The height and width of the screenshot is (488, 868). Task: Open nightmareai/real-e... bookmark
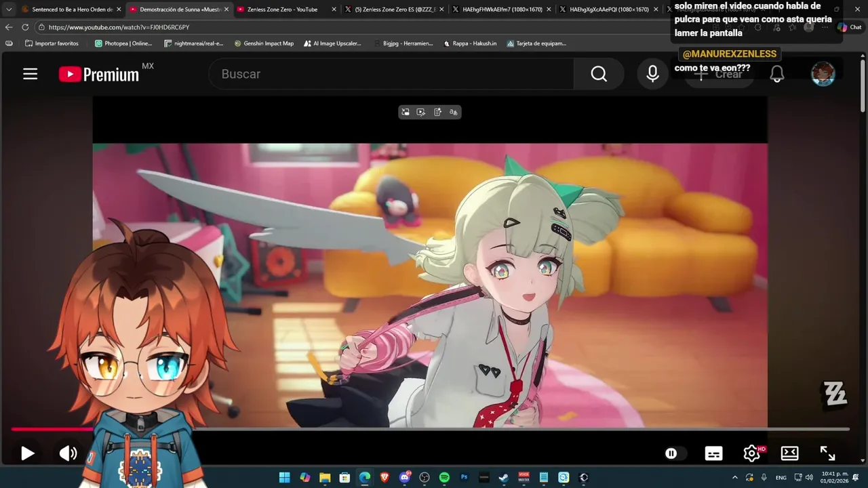(194, 43)
